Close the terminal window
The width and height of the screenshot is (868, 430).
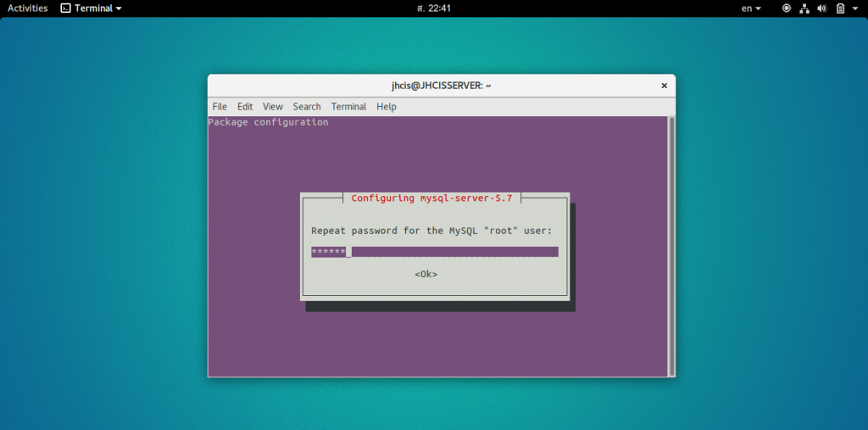[x=665, y=86]
